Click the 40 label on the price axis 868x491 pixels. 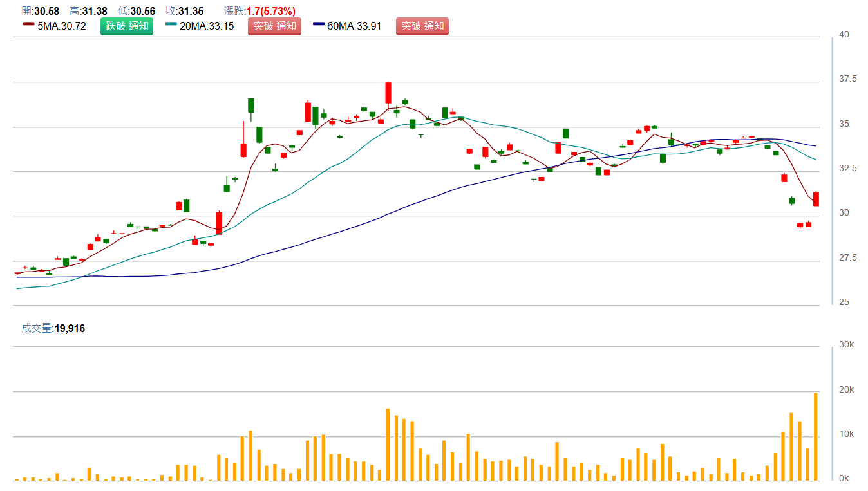click(x=844, y=35)
